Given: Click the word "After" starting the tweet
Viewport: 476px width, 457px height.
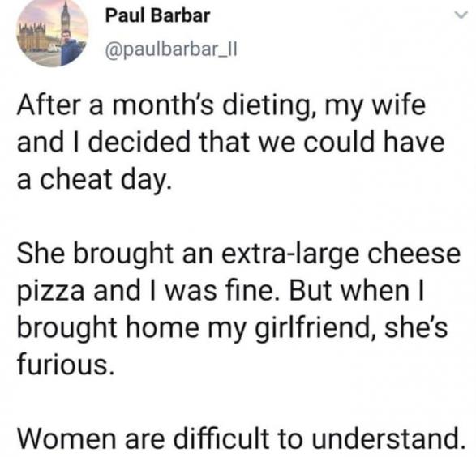Looking at the screenshot, I should 49,105.
